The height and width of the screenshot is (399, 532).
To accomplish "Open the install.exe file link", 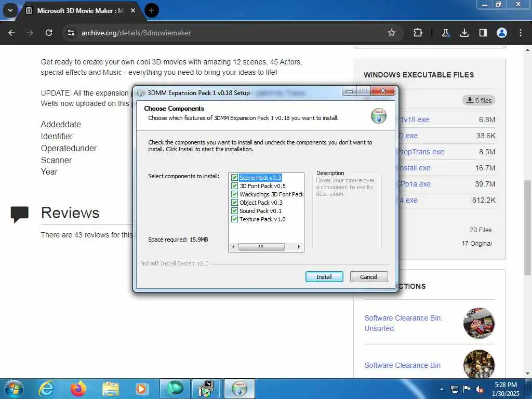I will click(414, 168).
